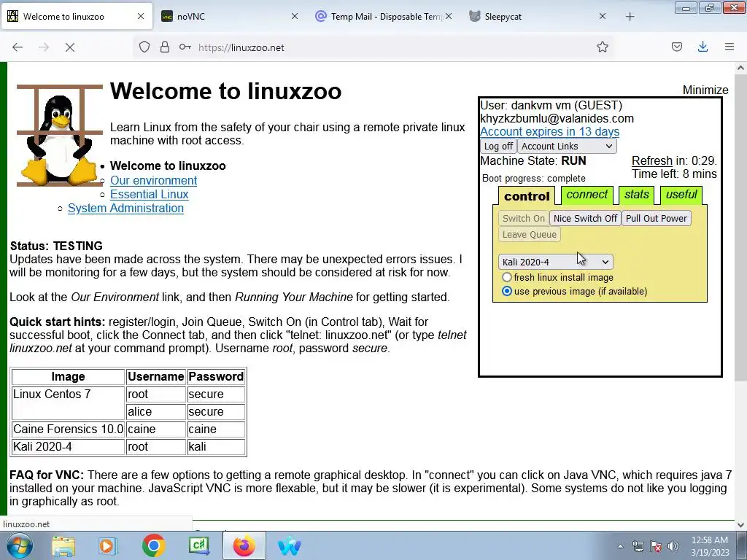Click the Log off button
This screenshot has height=560, width=747.
498,146
